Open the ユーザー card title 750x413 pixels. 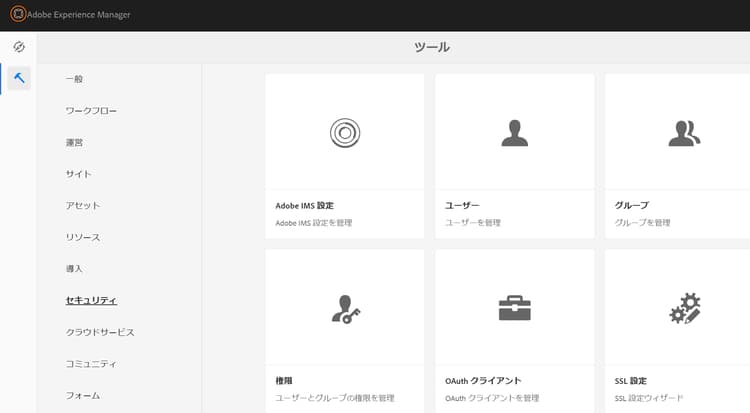coord(462,205)
